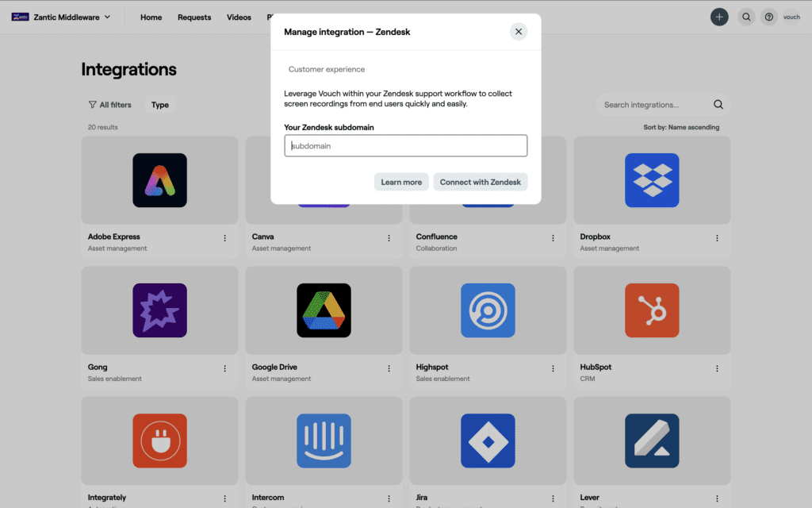812x508 pixels.
Task: Click the HubSpot card title
Action: point(596,367)
